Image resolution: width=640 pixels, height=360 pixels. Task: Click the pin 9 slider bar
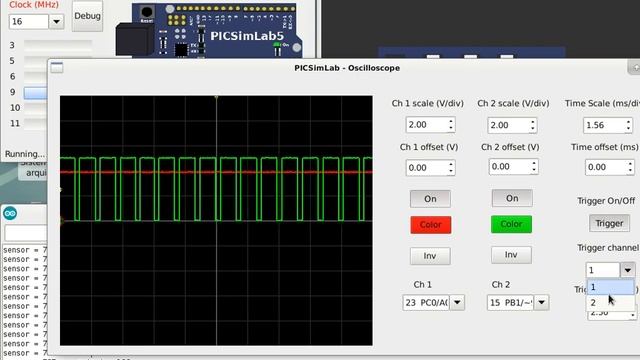(36, 93)
